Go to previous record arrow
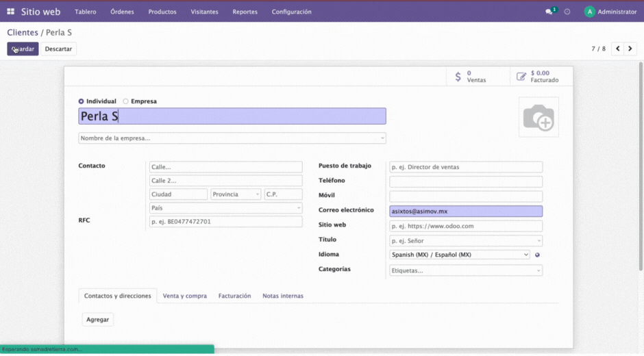The width and height of the screenshot is (644, 356). [x=618, y=49]
